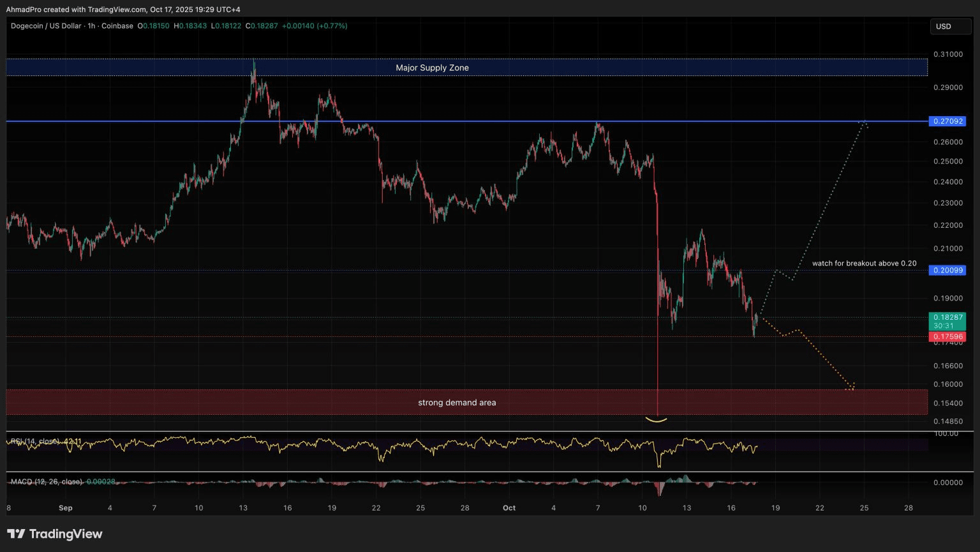
Task: Select the Major Supply Zone text label
Action: pyautogui.click(x=432, y=68)
